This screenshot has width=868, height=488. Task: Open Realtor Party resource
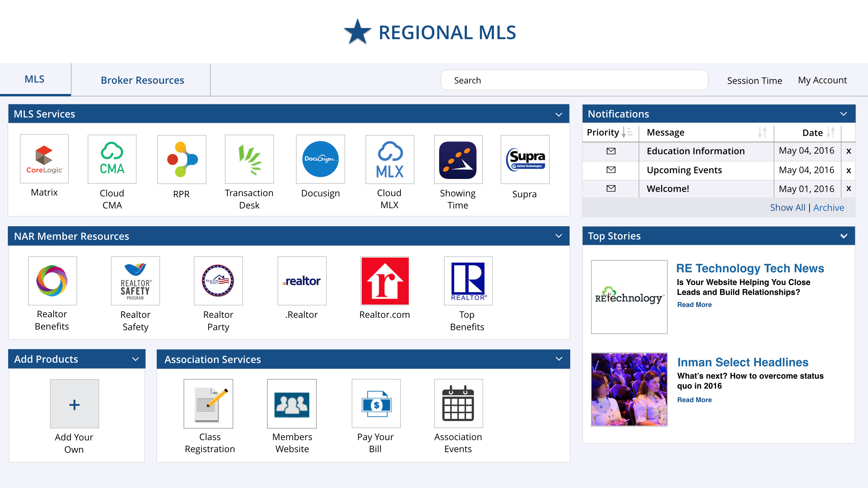coord(218,281)
